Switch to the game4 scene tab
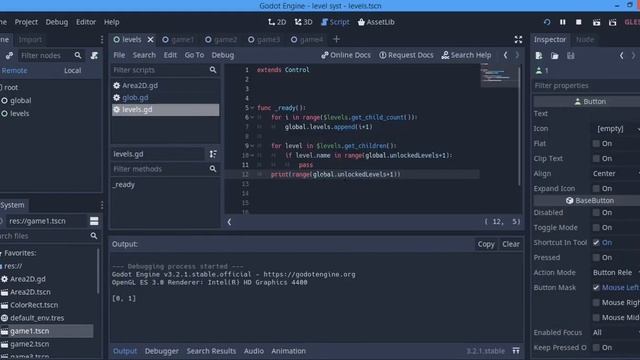Viewport: 640px width, 360px height. pyautogui.click(x=307, y=40)
